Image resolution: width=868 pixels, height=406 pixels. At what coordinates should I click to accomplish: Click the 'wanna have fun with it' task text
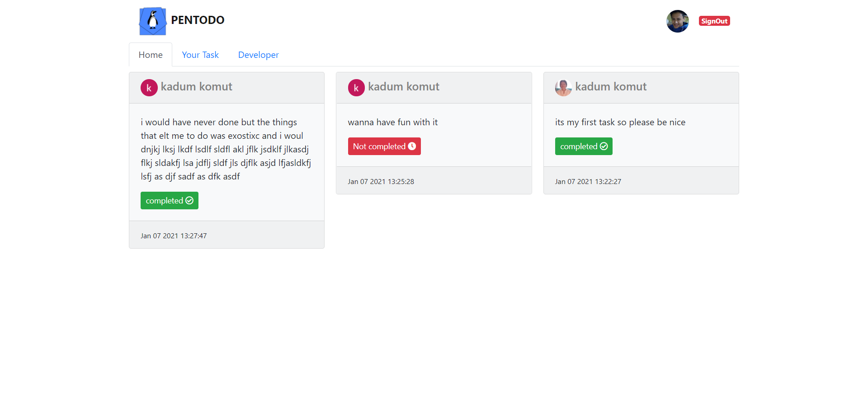(393, 122)
